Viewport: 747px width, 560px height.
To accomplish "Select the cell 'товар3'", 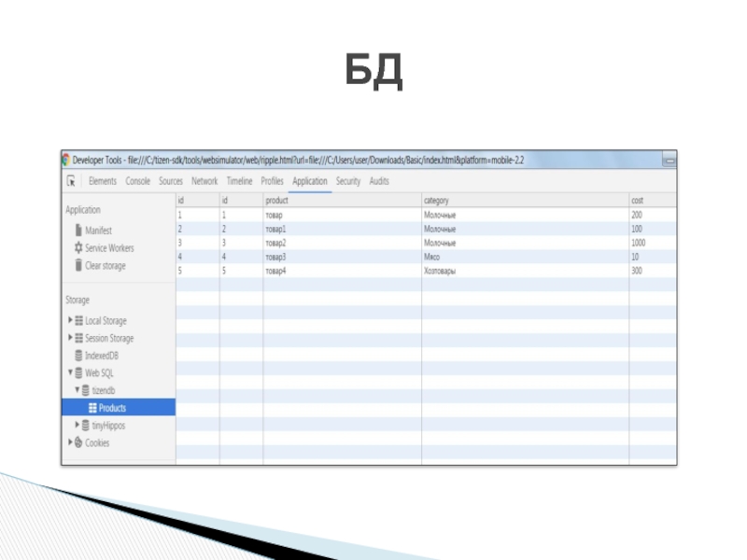I will click(x=342, y=257).
